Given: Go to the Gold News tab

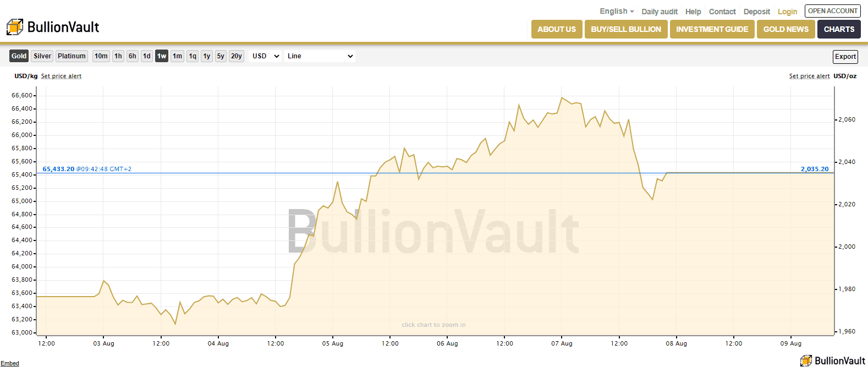Looking at the screenshot, I should (785, 29).
